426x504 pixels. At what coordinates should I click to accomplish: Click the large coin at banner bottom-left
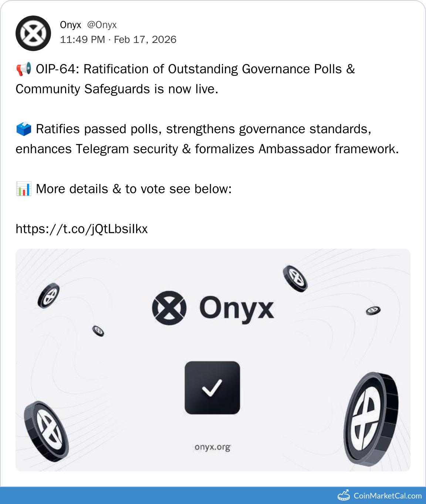pos(46,431)
